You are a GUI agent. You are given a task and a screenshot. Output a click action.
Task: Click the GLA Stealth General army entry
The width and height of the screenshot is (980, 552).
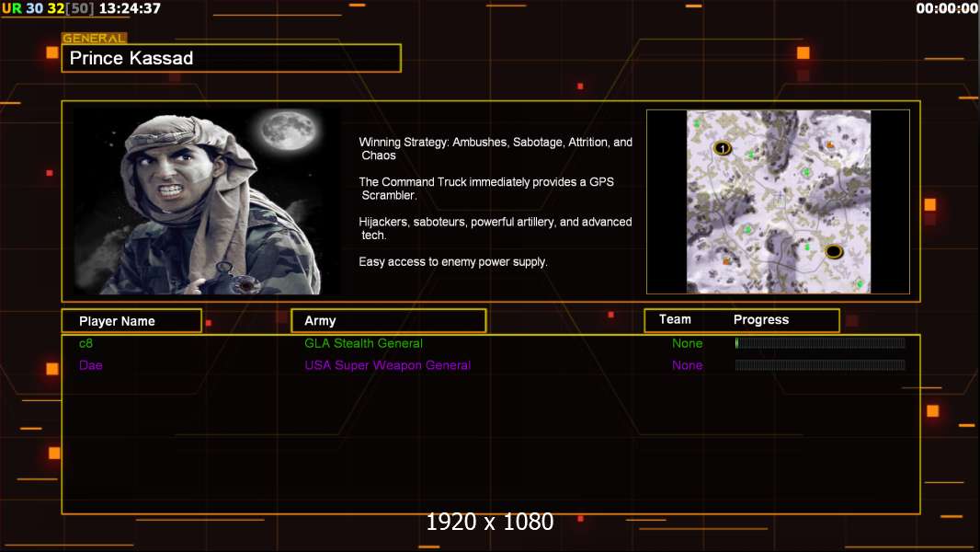(x=363, y=343)
